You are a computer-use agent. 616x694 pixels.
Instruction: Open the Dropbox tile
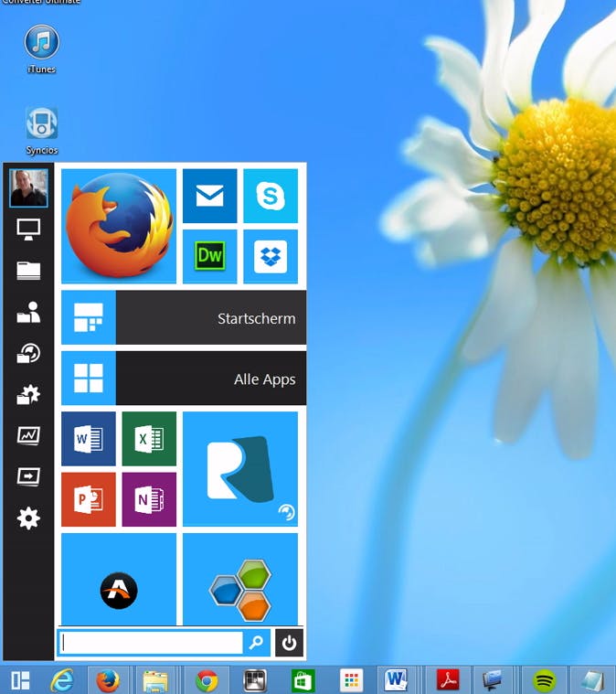click(x=271, y=256)
